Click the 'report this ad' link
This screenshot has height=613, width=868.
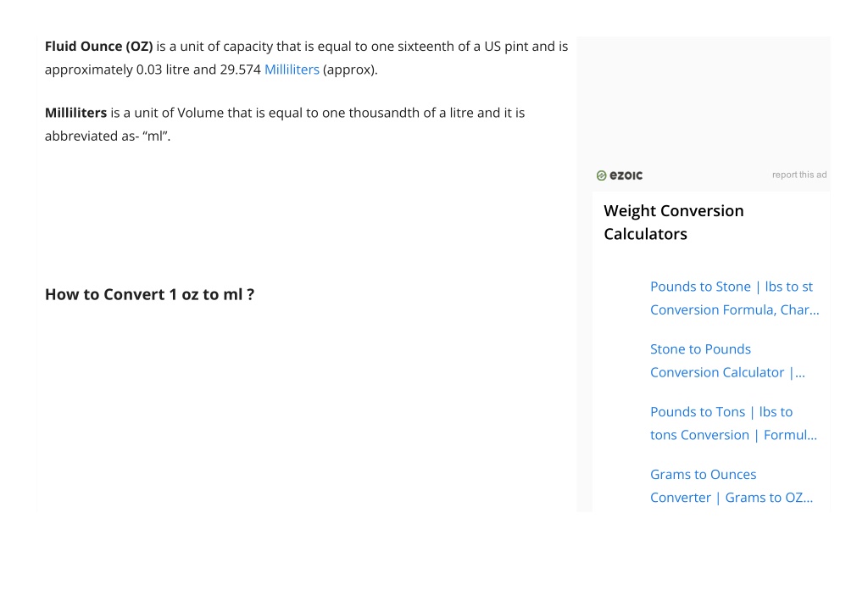tap(799, 175)
